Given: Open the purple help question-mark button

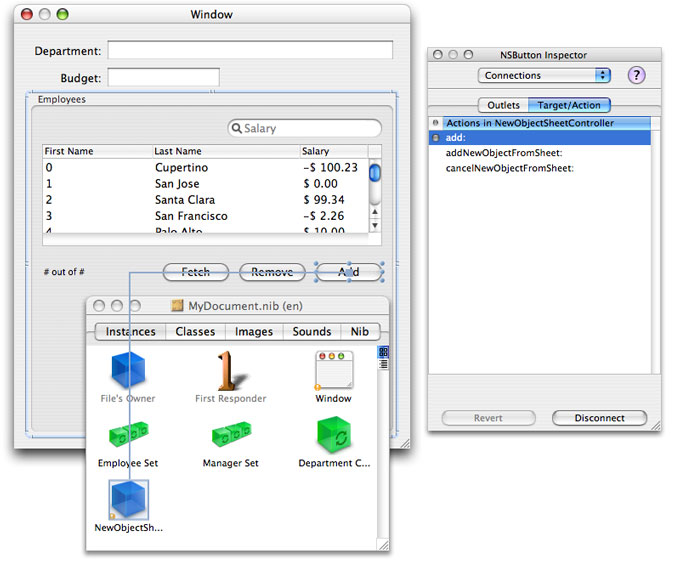Looking at the screenshot, I should tap(636, 75).
